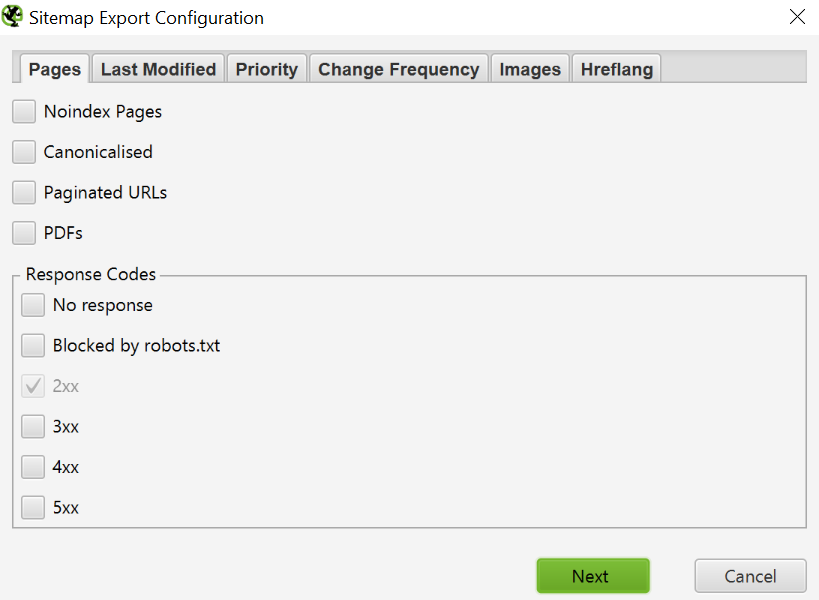Include 4xx response codes
The height and width of the screenshot is (600, 819).
click(32, 466)
